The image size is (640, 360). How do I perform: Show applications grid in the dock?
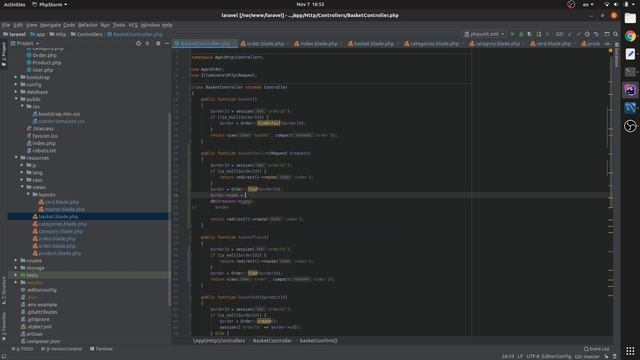tap(630, 351)
